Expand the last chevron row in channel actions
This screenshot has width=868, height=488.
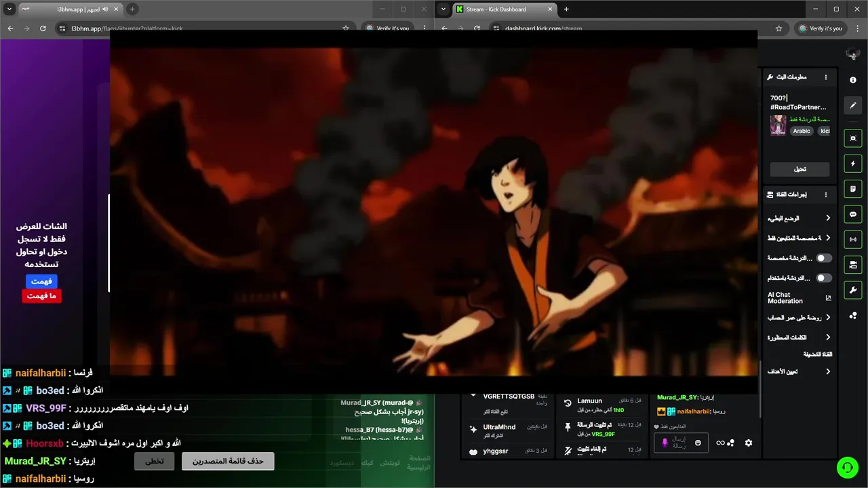[828, 371]
